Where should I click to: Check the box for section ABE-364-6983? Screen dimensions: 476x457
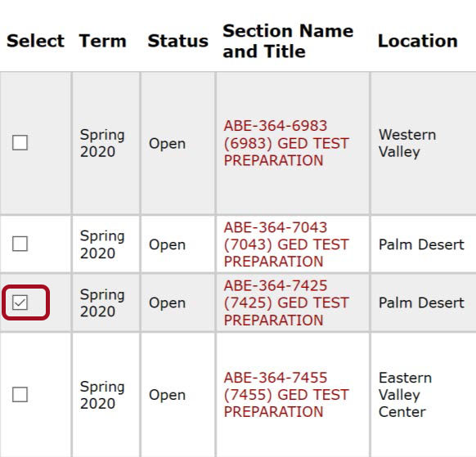(x=20, y=142)
